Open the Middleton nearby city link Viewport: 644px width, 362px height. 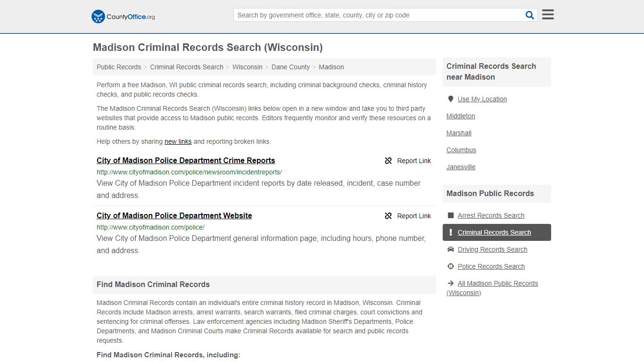(461, 116)
